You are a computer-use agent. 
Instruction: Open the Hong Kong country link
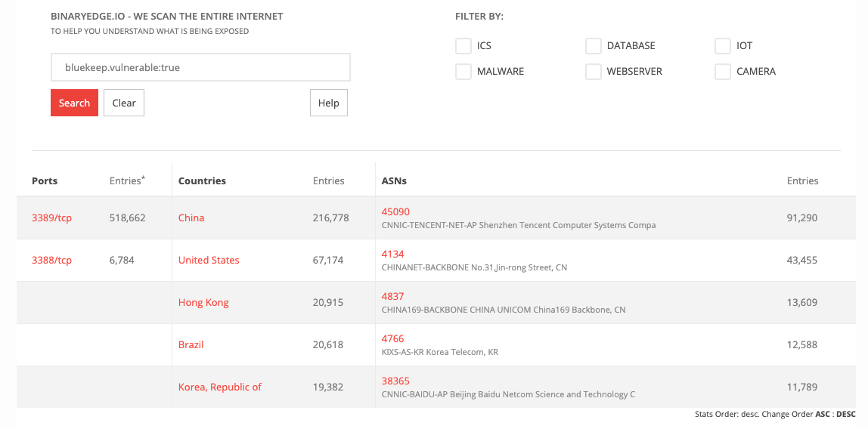tap(203, 302)
